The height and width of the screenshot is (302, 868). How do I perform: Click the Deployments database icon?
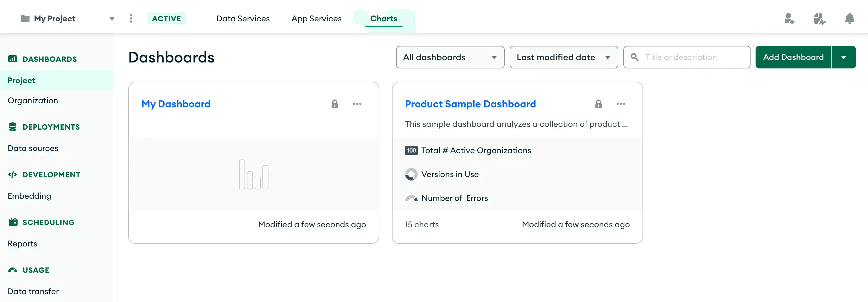pyautogui.click(x=13, y=127)
